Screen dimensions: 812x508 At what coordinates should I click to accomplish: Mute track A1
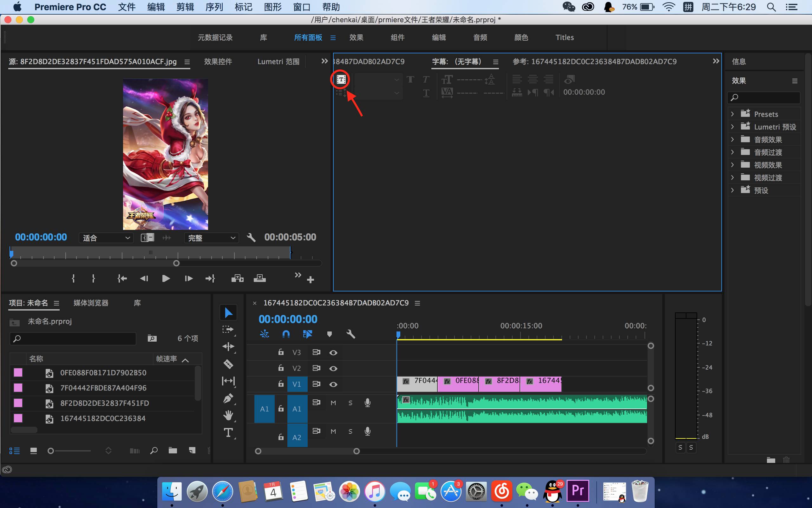[x=333, y=403]
